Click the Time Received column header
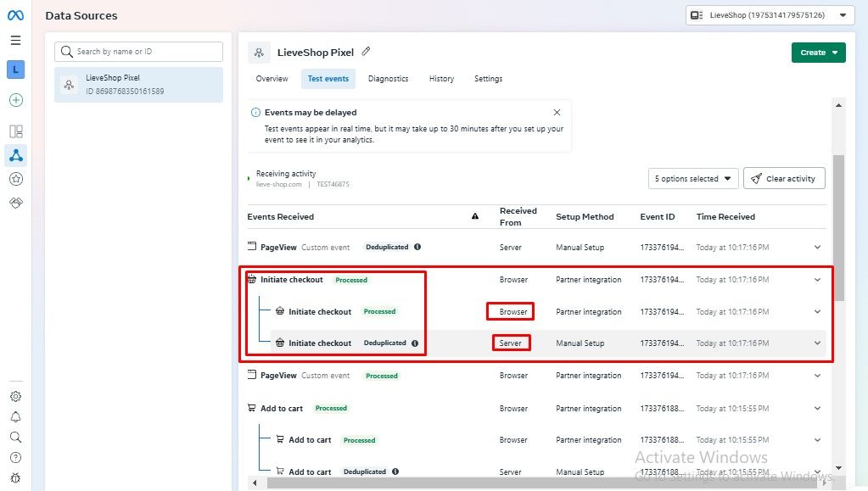Image resolution: width=868 pixels, height=491 pixels. pyautogui.click(x=725, y=216)
